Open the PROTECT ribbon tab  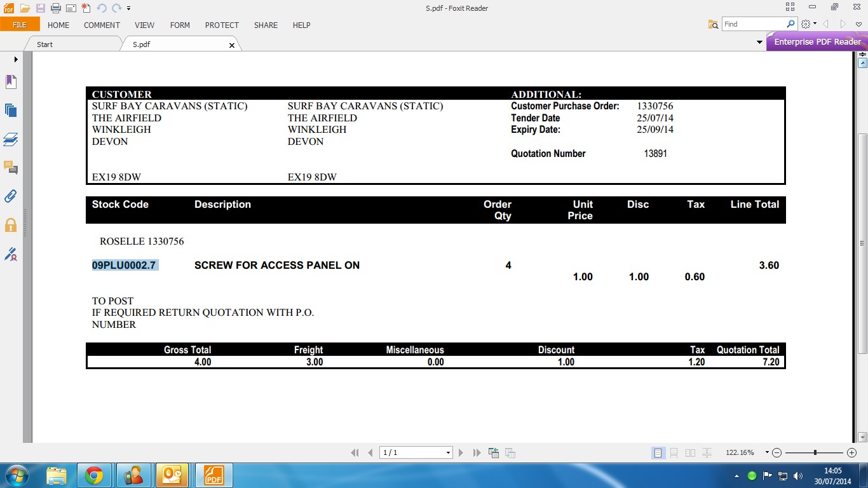[222, 25]
